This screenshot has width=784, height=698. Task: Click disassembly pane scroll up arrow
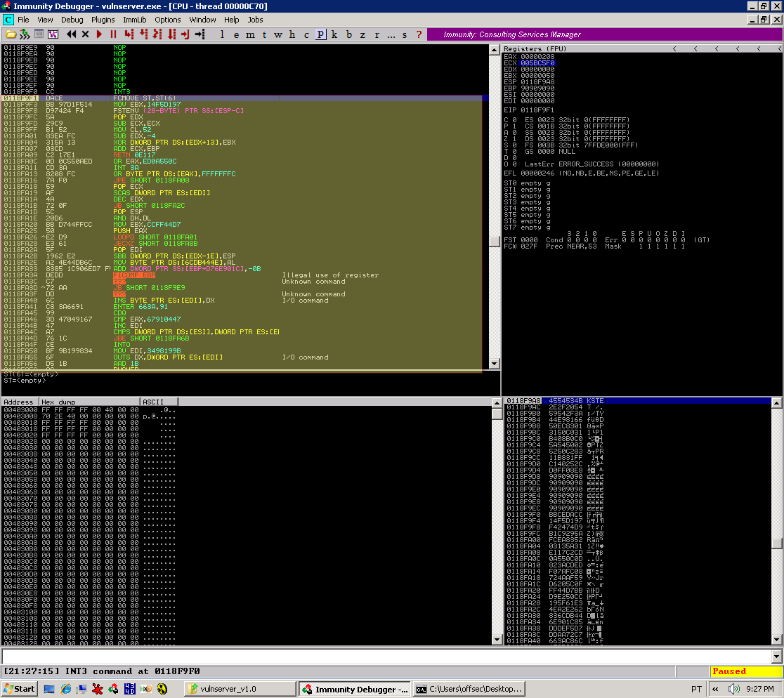tap(494, 49)
